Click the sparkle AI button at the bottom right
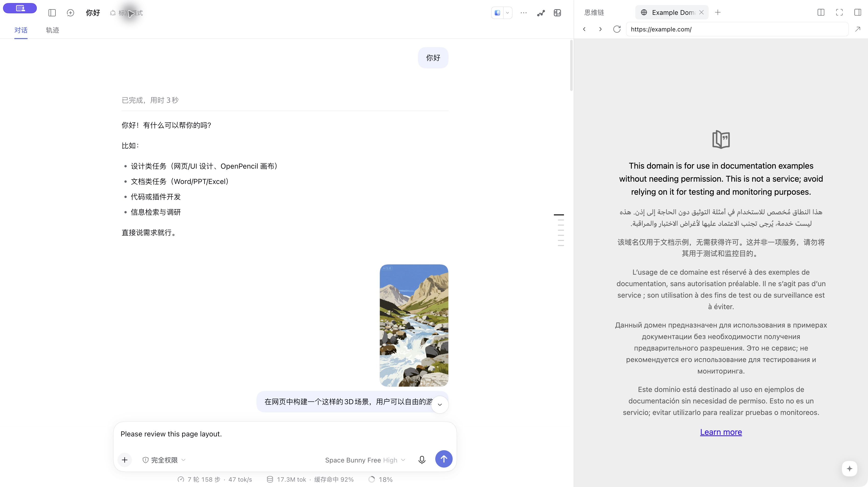The width and height of the screenshot is (868, 487). tap(849, 468)
